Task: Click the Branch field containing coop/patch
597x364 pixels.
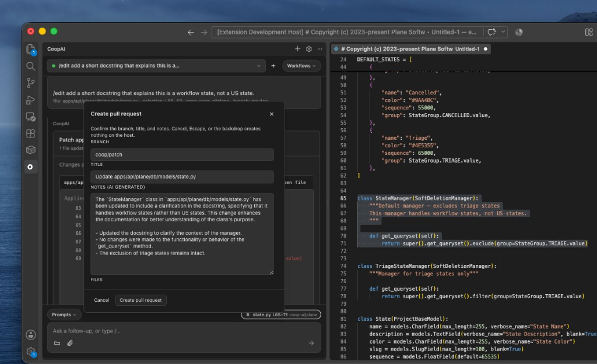Action: 182,154
